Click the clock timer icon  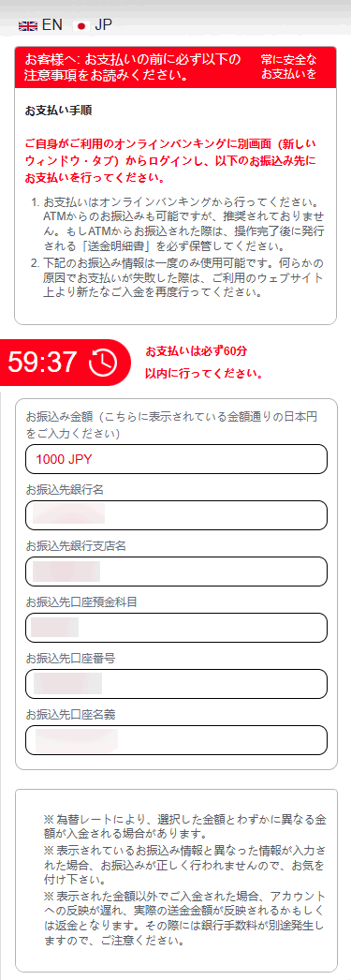pyautogui.click(x=103, y=364)
